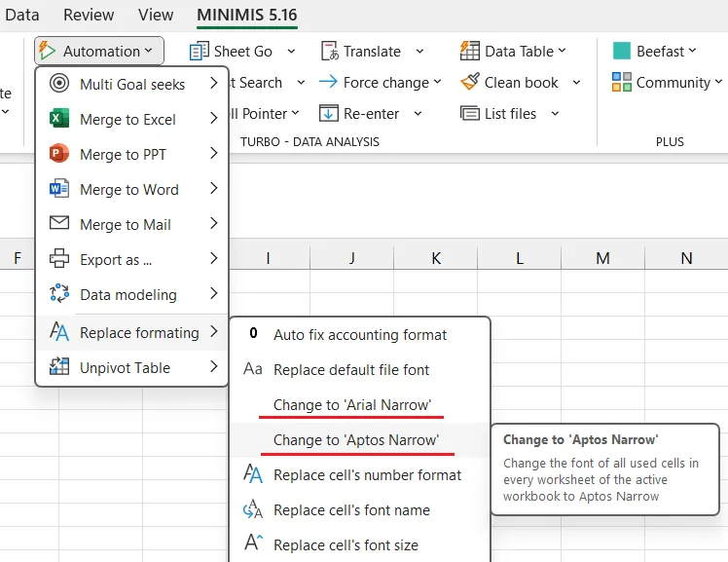This screenshot has height=562, width=728.
Task: Click the zero icon for accounting format
Action: pos(253,333)
